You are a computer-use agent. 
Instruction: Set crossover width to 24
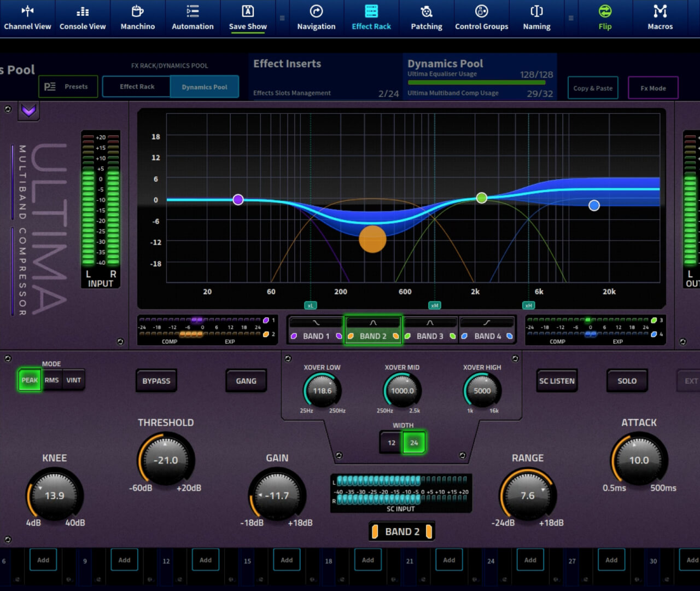(414, 443)
